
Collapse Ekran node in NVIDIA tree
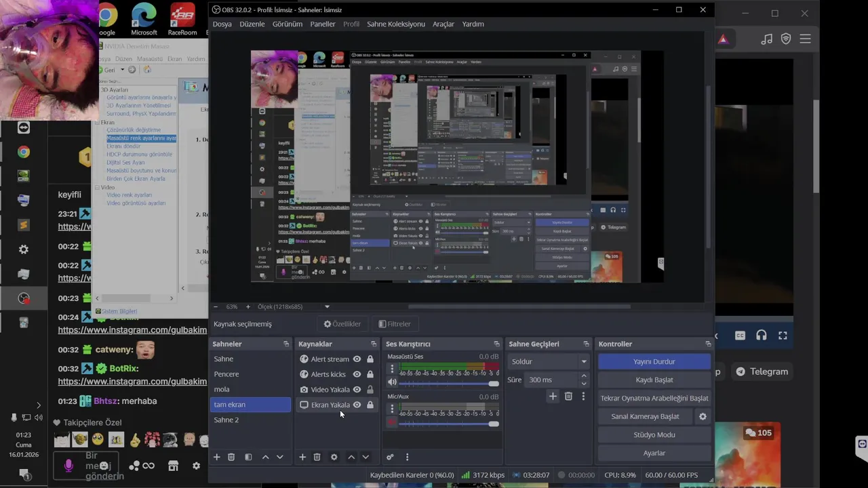pyautogui.click(x=96, y=122)
